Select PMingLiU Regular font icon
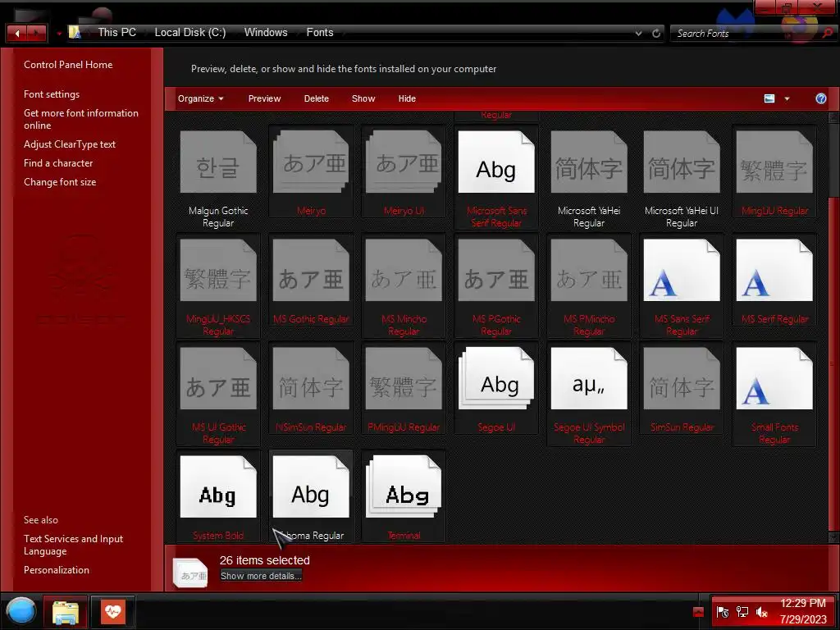 pos(404,379)
